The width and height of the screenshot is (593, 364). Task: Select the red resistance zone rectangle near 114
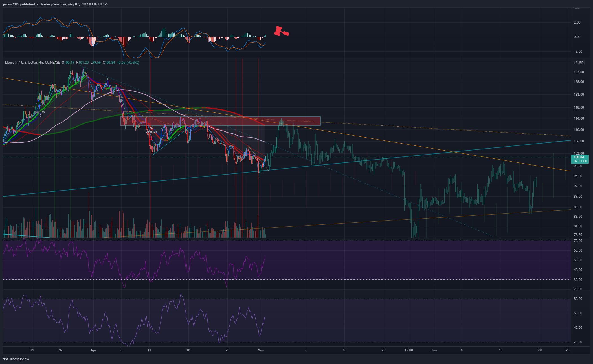coord(220,121)
